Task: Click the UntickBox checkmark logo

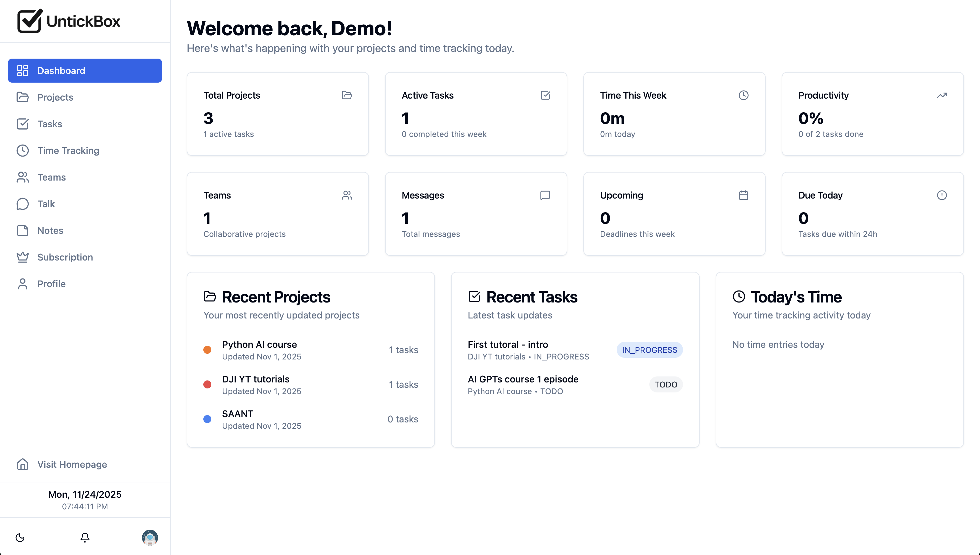Action: pyautogui.click(x=30, y=21)
